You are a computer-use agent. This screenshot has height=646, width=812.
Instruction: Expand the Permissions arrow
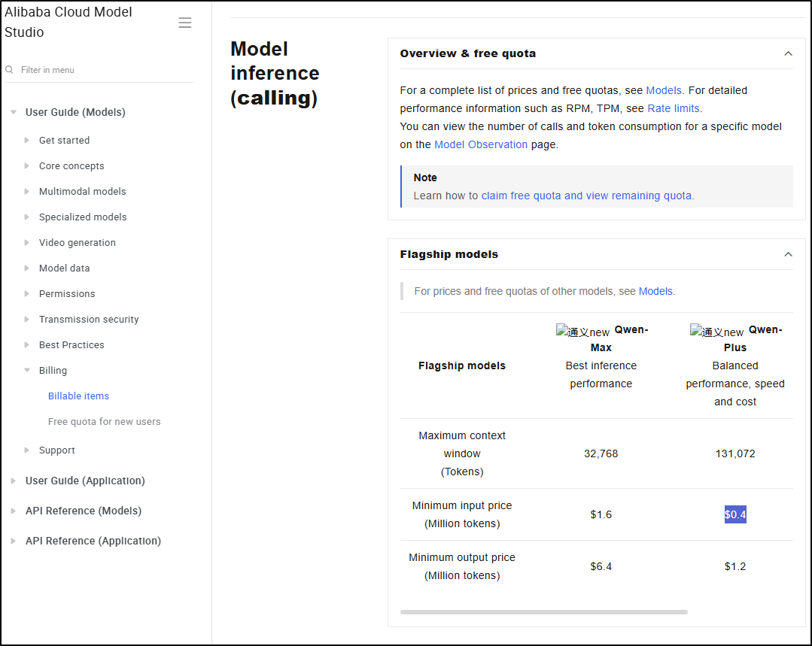[27, 293]
